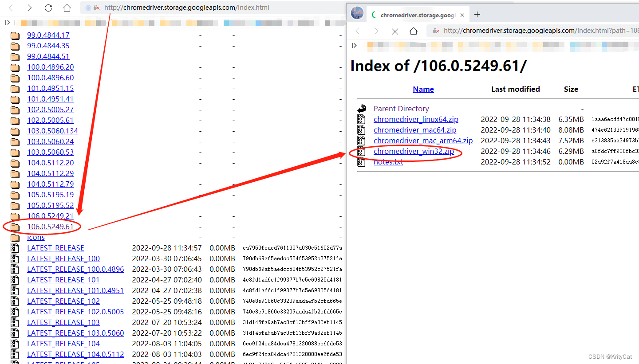Click file icon beside LATEST_RELEASE_103.0.5060
Viewport: 639px width, 364px height.
click(15, 333)
